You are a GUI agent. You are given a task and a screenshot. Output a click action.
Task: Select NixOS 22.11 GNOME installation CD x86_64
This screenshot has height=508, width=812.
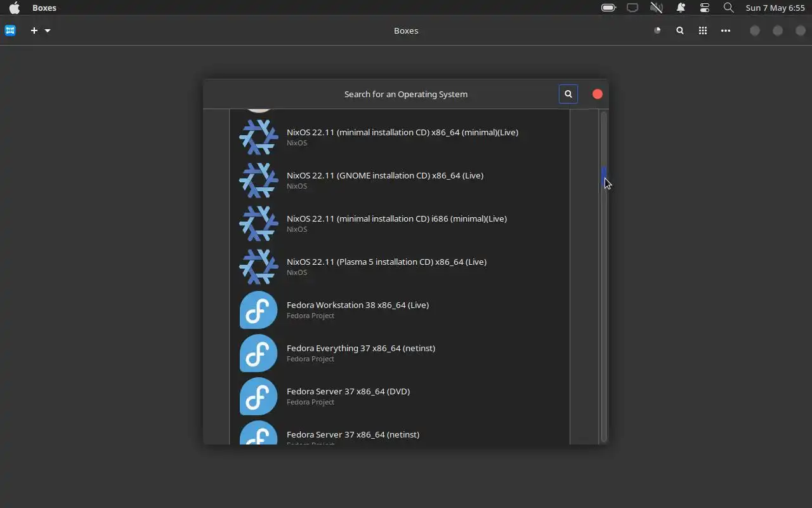[x=400, y=180]
